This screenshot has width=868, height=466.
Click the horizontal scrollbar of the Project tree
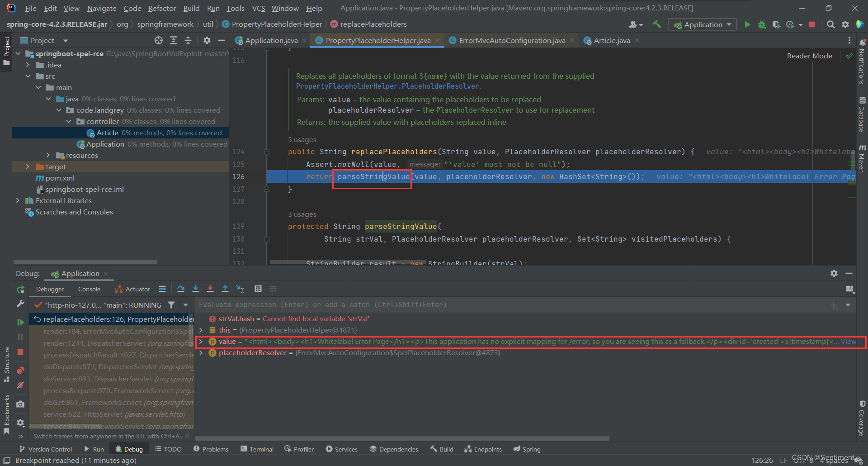[85, 262]
